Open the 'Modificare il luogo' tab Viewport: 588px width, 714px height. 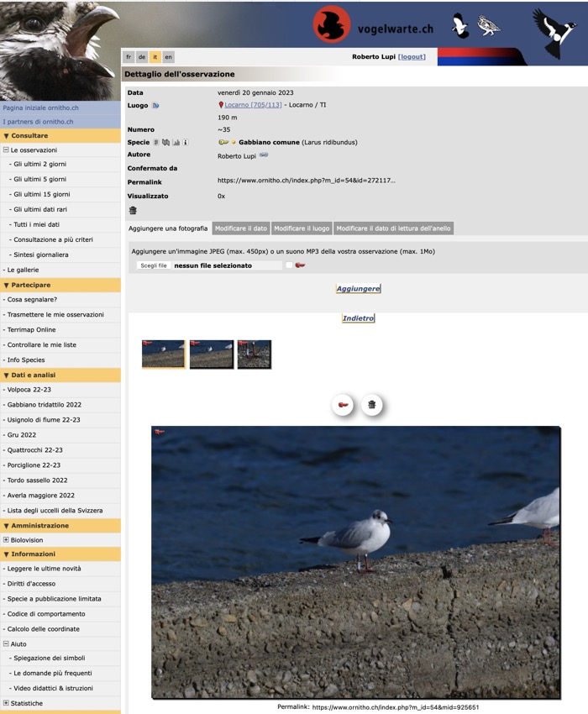(x=302, y=228)
